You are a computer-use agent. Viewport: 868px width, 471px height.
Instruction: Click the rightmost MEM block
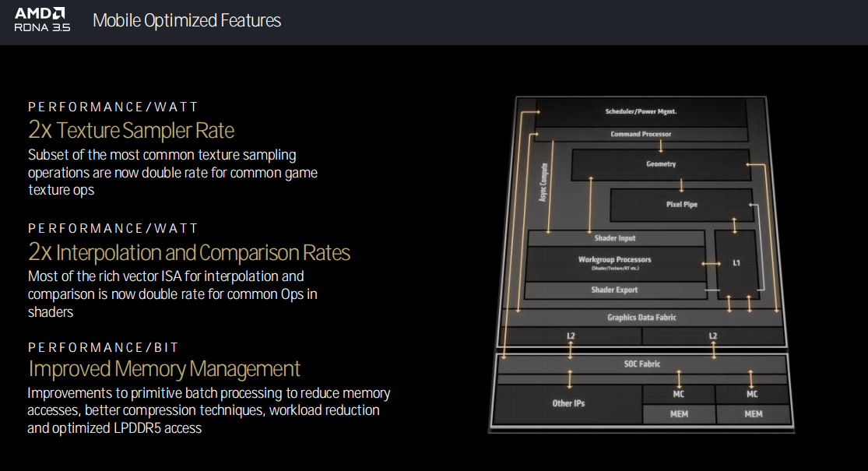tap(753, 414)
